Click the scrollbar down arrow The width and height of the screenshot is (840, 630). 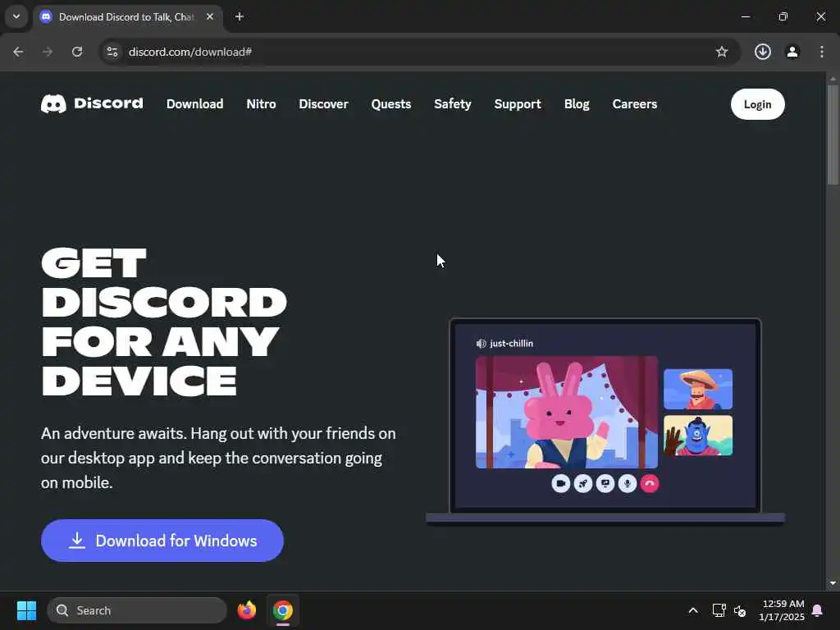pyautogui.click(x=833, y=583)
